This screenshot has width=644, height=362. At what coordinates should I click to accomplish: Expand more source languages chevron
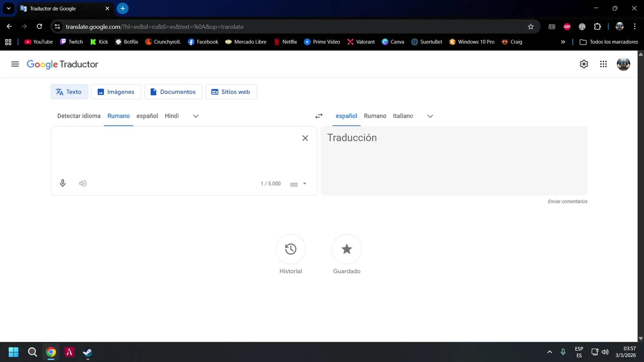click(196, 116)
